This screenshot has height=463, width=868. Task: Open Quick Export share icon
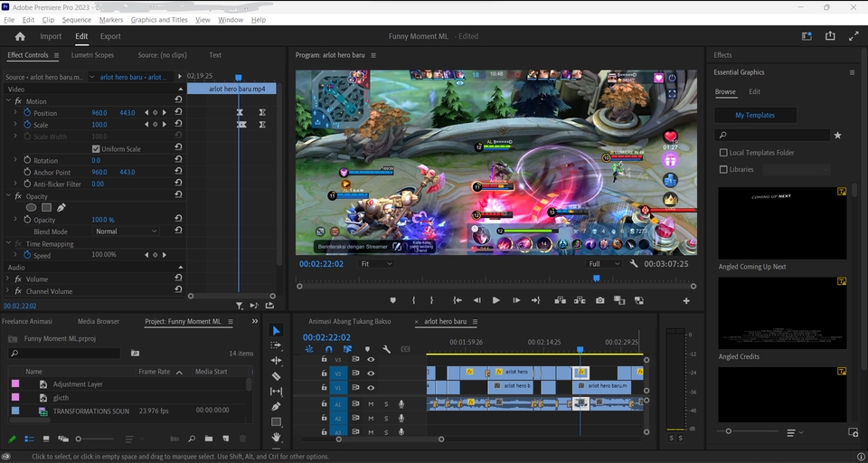830,36
